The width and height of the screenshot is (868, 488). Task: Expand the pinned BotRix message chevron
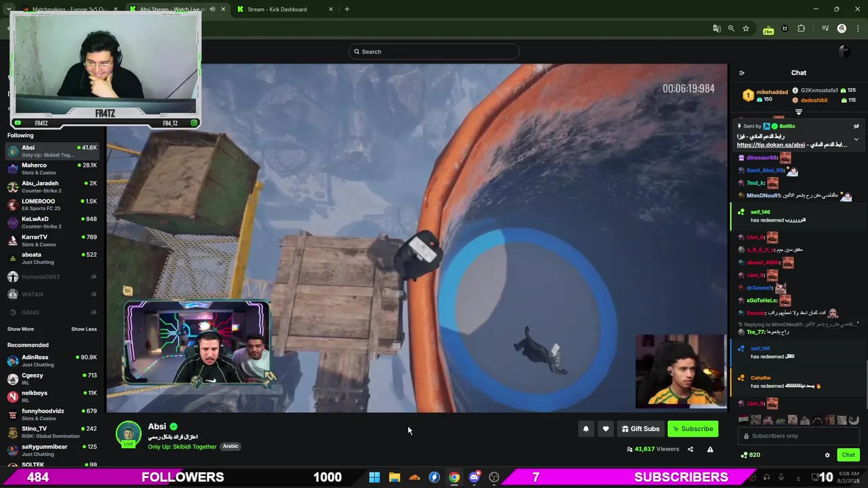(856, 140)
